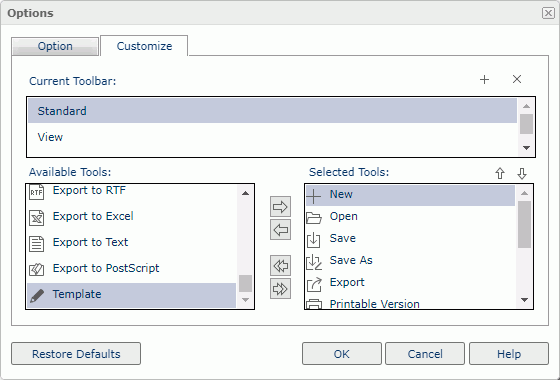Click the New plus icon in Selected Tools
This screenshot has height=380, width=560.
tap(314, 196)
